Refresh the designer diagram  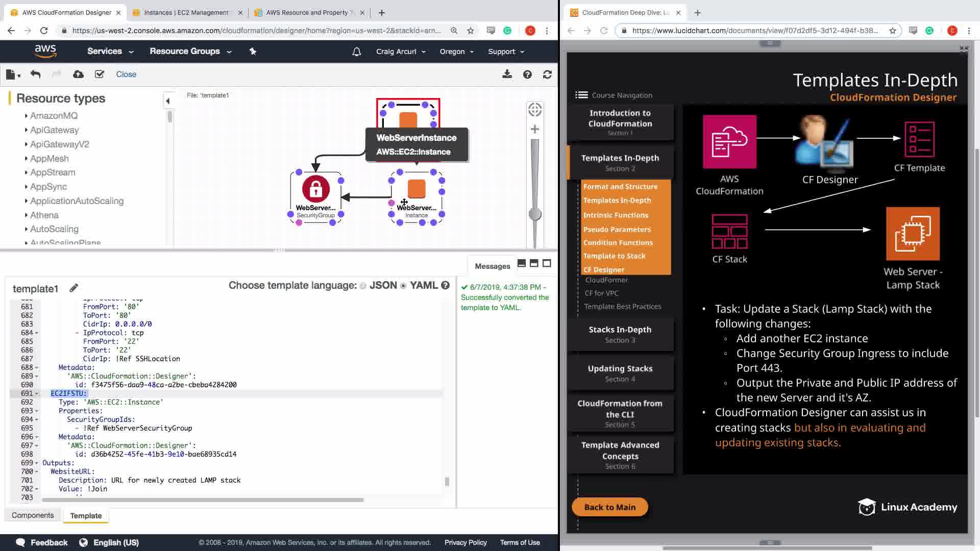click(547, 74)
